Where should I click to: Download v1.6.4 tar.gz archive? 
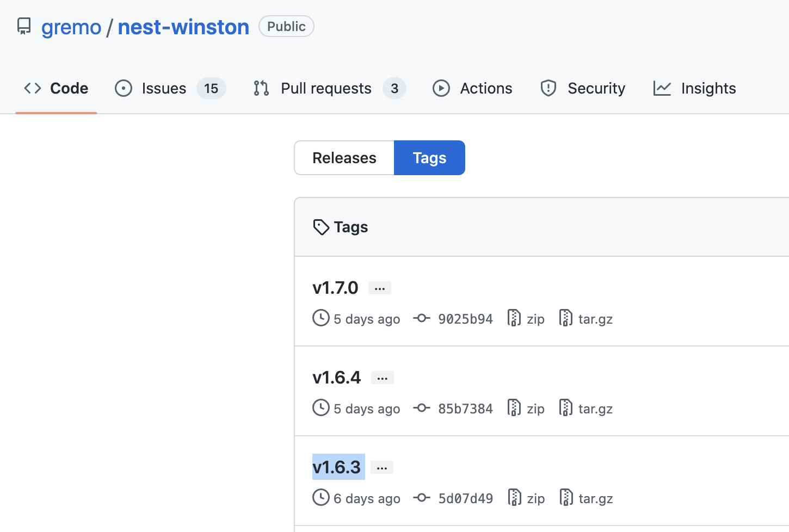[x=586, y=409]
